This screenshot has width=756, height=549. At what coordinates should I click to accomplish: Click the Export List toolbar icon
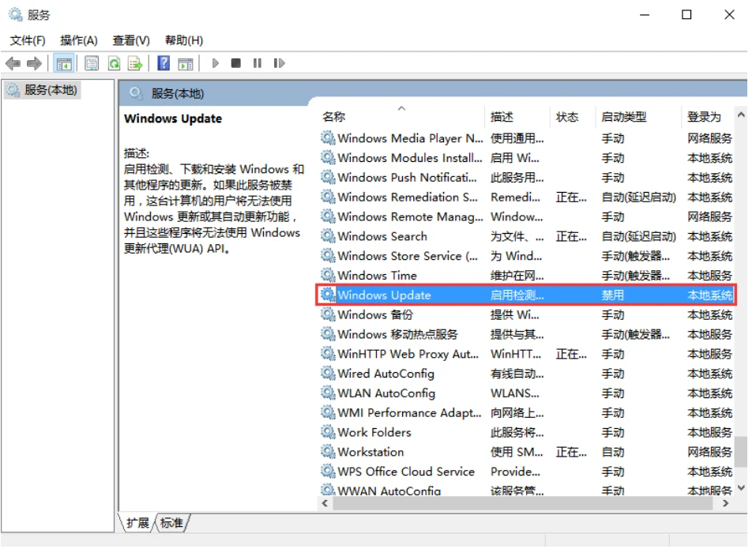pyautogui.click(x=136, y=64)
